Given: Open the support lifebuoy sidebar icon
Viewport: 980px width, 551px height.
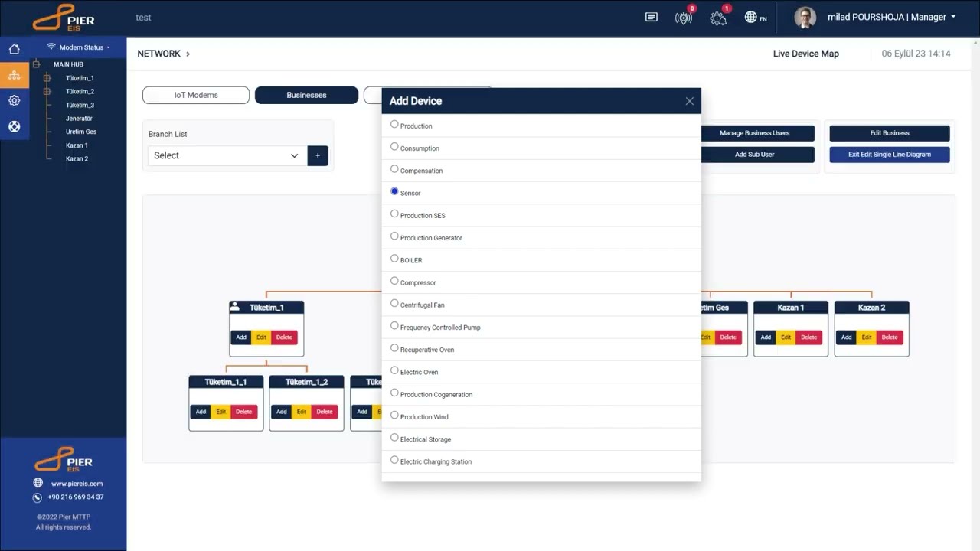Looking at the screenshot, I should [x=14, y=126].
